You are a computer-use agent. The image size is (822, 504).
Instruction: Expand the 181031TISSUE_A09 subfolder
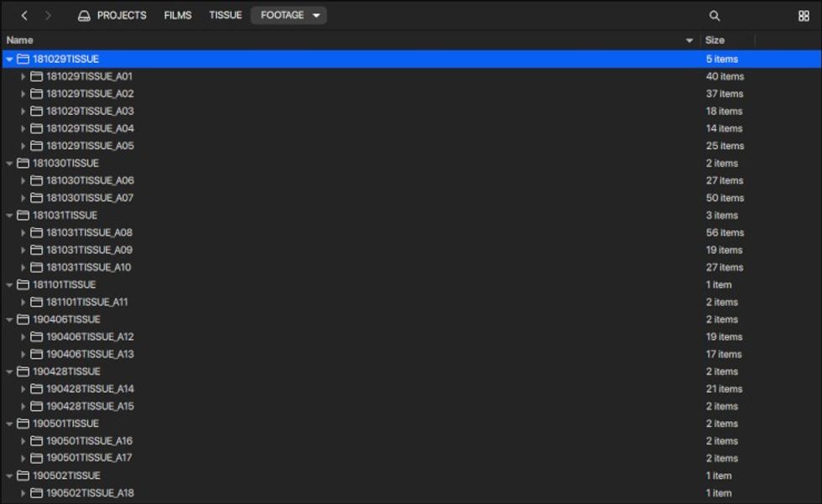23,250
